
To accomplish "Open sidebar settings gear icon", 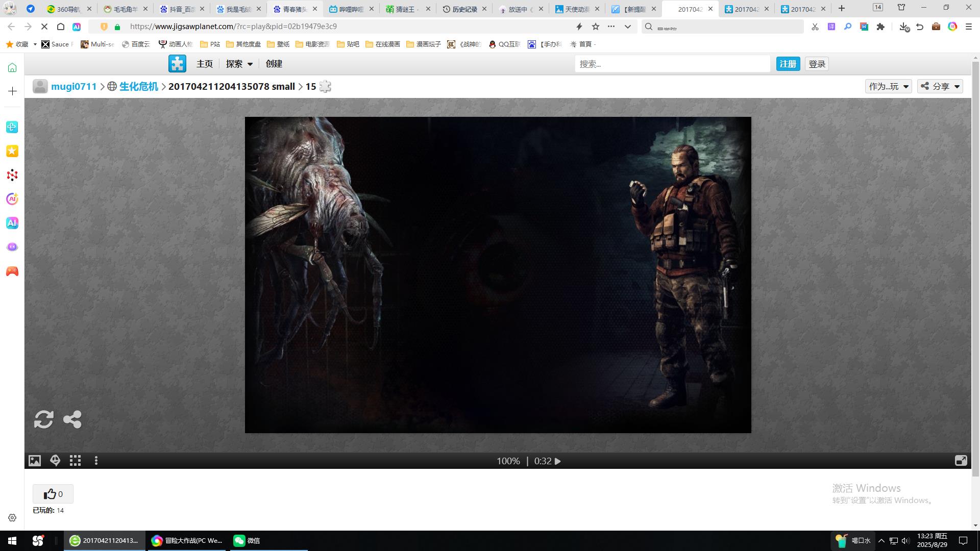I will 12,518.
